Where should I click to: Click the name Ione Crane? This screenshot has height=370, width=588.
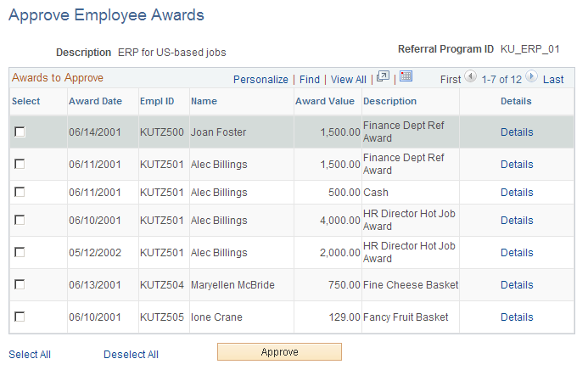(x=216, y=317)
